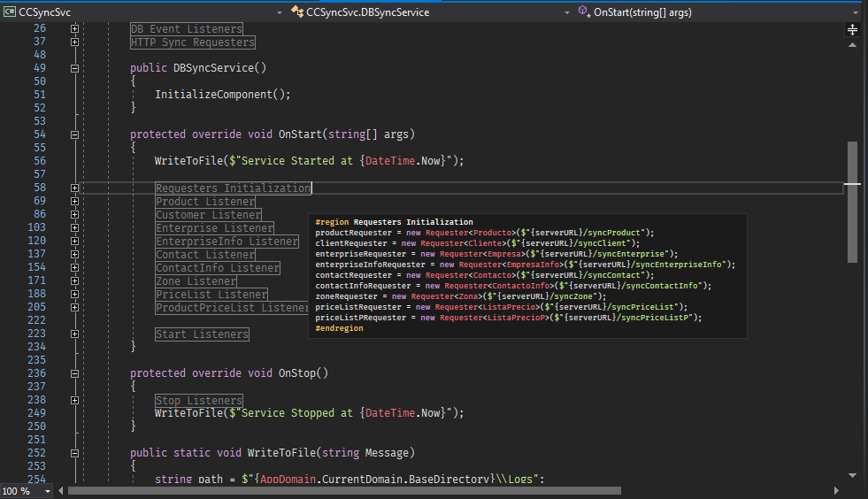Click #endregion in the preview tooltip
The image size is (868, 499).
click(x=340, y=328)
